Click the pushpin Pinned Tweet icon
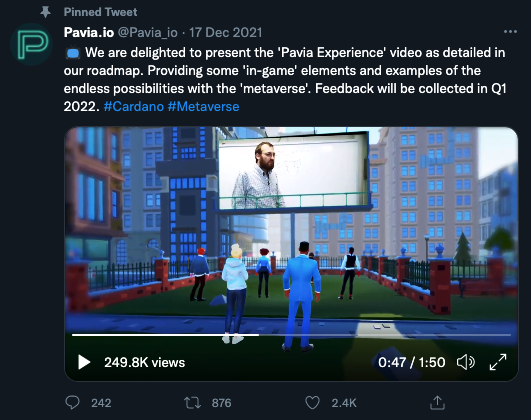The width and height of the screenshot is (531, 420). [45, 12]
